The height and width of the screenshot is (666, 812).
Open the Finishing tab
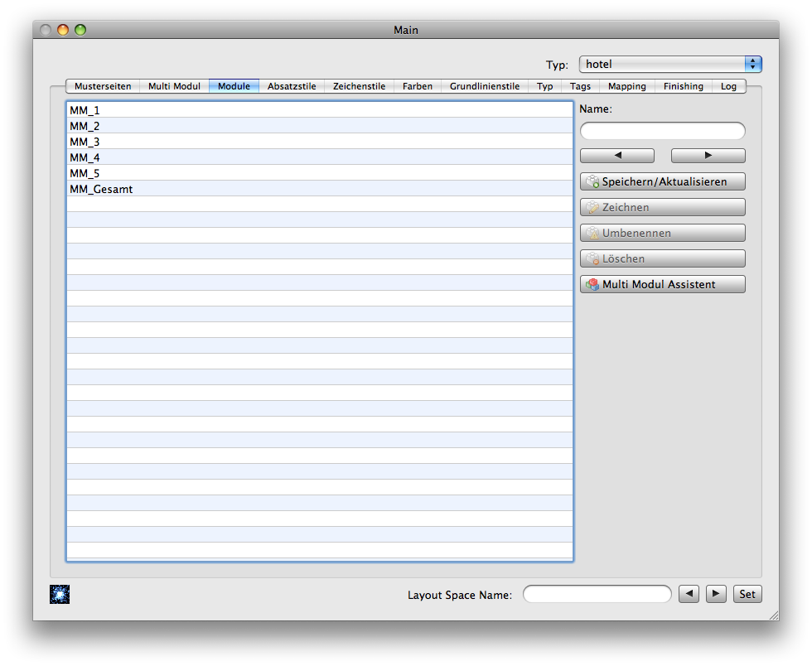684,86
